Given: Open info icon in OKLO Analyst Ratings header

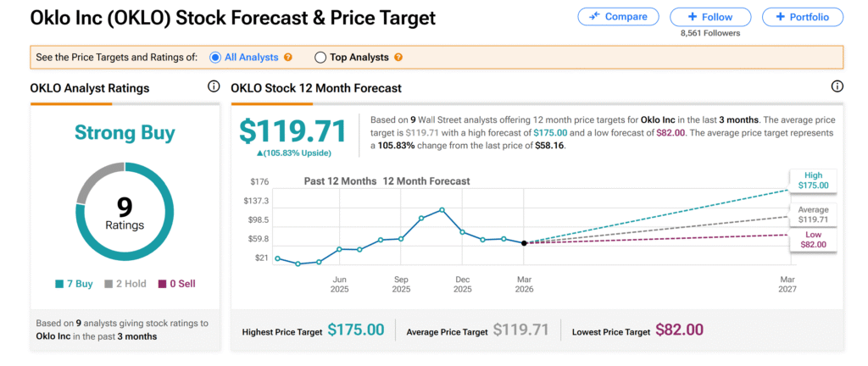Looking at the screenshot, I should coord(214,87).
